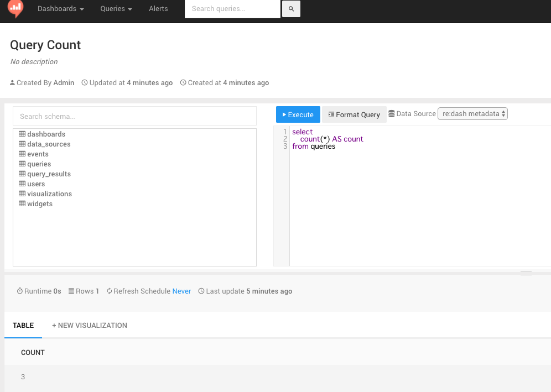The image size is (551, 392).
Task: Click the No description text
Action: 34,61
